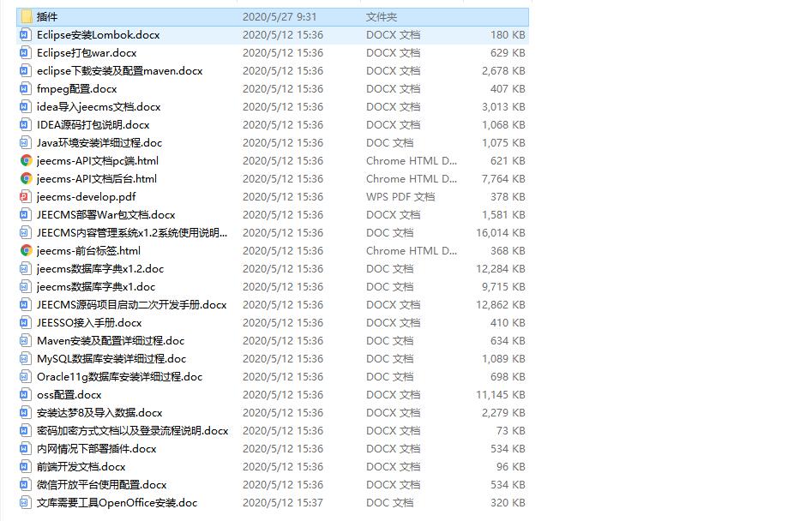Select the Java环境安装详细过程.doc icon
812x521 pixels.
[25, 143]
